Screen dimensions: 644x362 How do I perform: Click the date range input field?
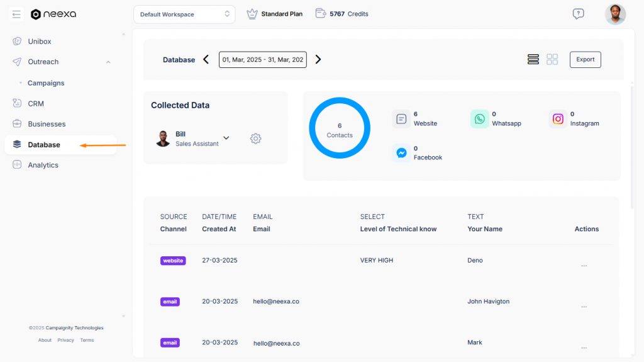[x=262, y=60]
